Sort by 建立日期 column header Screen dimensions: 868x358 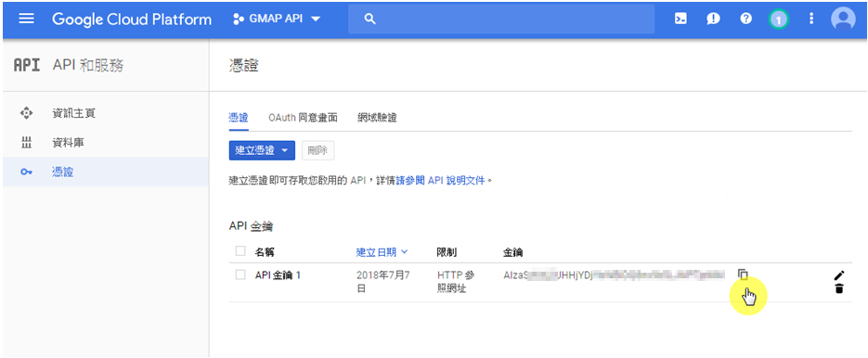[382, 252]
